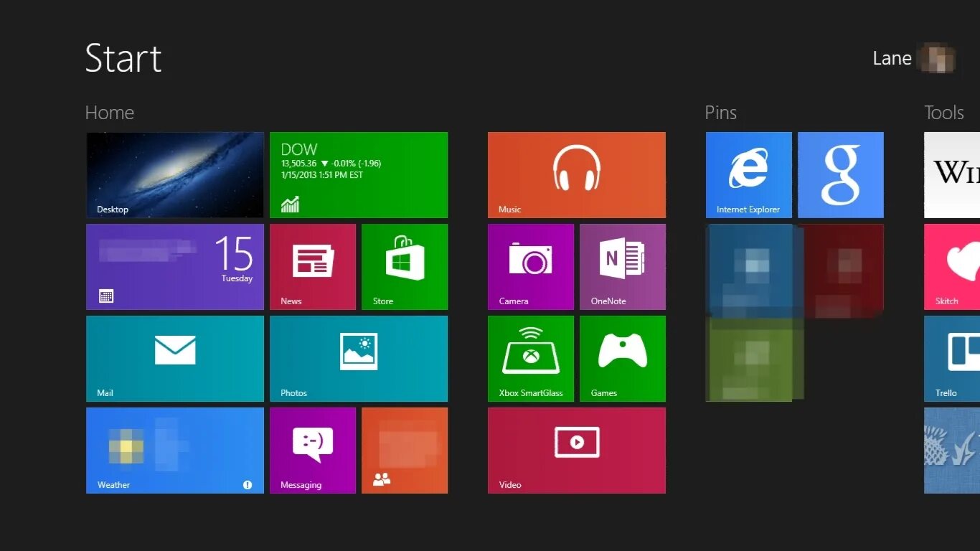Launch the Photos tile

[359, 359]
